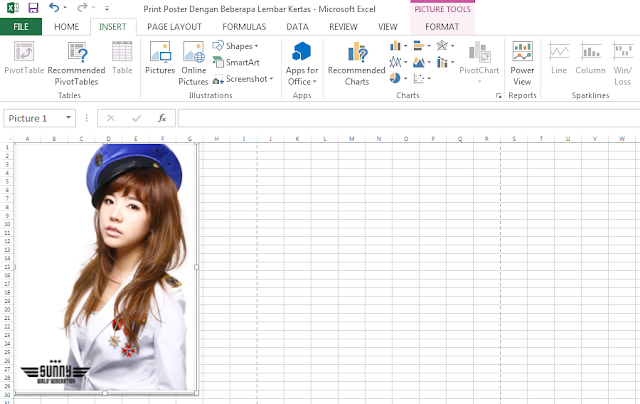The image size is (640, 404).
Task: Select the inserted Sunny poster picture
Action: pos(106,268)
